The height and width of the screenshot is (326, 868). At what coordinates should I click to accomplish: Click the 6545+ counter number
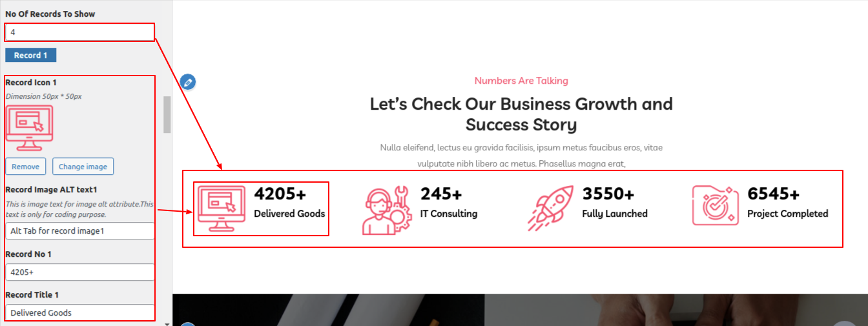tap(773, 194)
